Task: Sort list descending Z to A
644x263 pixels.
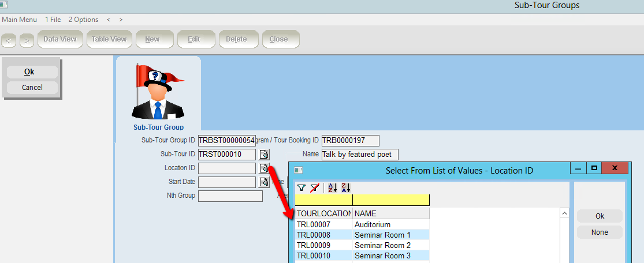Action: (346, 188)
